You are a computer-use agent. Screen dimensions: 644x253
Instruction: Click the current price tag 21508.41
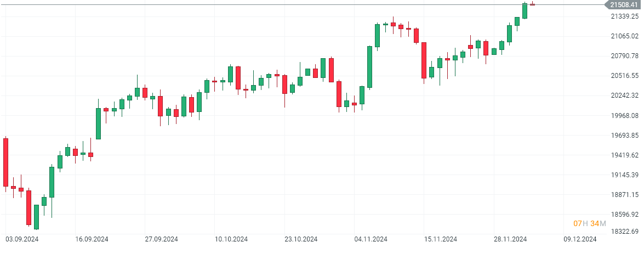click(x=623, y=5)
